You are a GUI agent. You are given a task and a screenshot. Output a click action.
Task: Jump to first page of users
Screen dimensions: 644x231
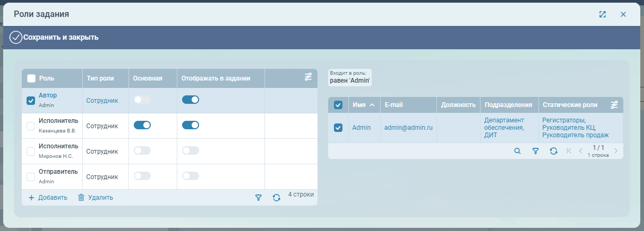[x=569, y=151]
